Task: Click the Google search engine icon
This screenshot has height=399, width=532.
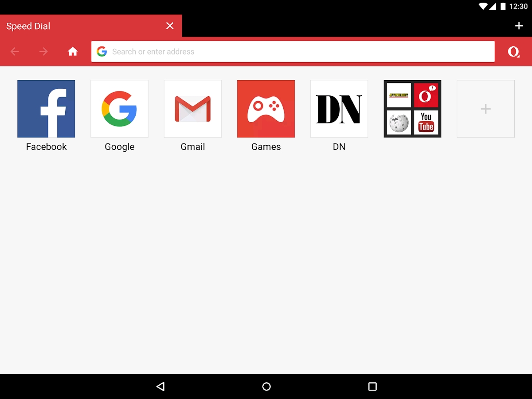Action: click(102, 52)
